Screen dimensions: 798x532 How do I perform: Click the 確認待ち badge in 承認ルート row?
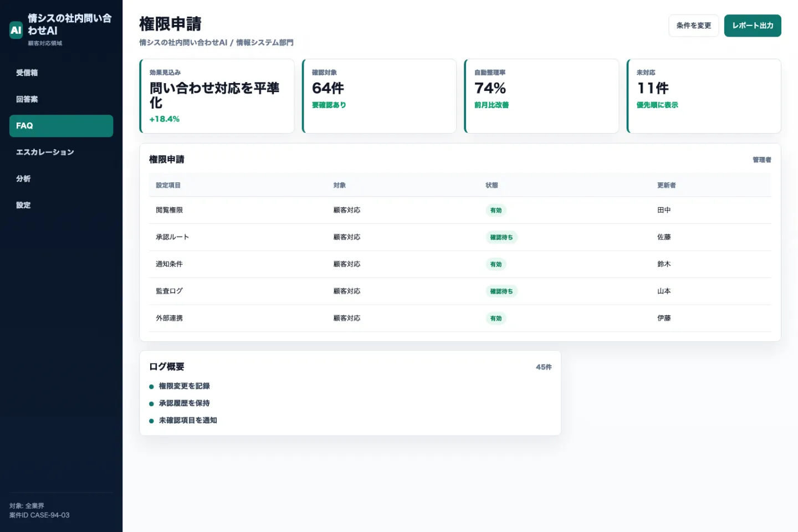[x=502, y=237]
